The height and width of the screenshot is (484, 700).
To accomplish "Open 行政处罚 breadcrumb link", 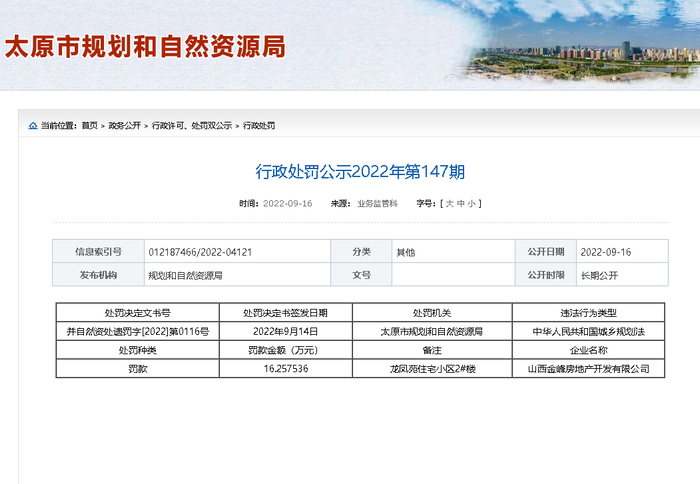I will point(259,126).
